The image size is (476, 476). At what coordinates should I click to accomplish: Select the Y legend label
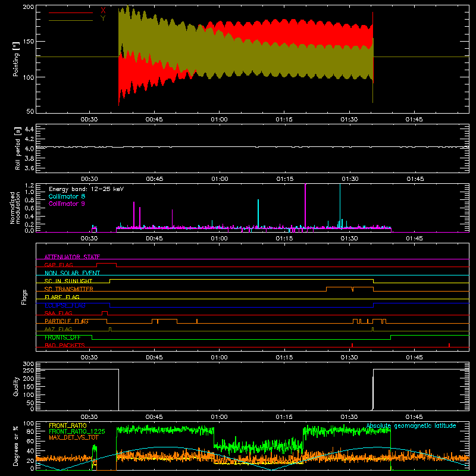pyautogui.click(x=103, y=18)
